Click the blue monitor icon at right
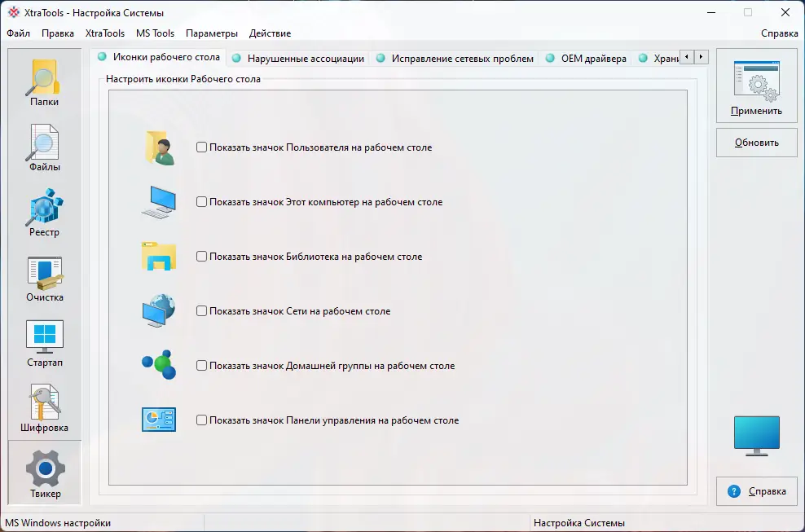805x532 pixels. pyautogui.click(x=756, y=436)
